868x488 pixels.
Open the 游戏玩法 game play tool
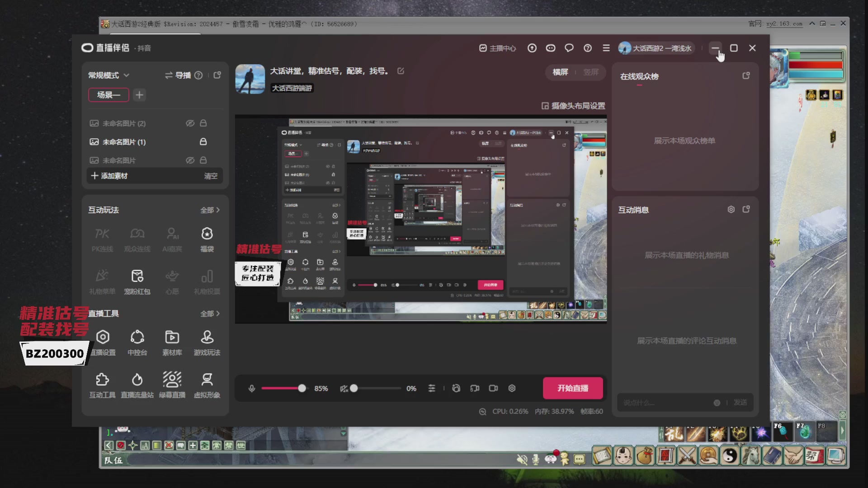(207, 343)
